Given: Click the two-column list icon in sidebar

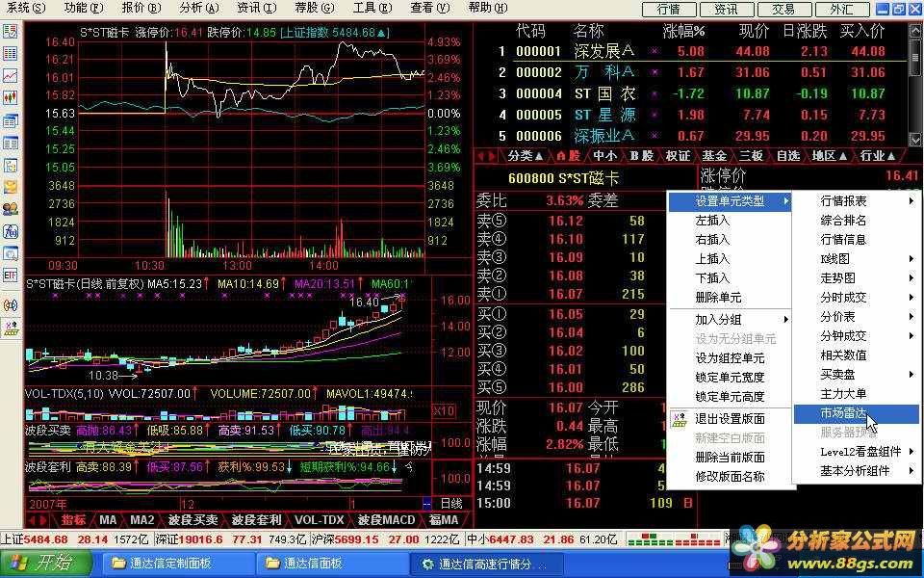Looking at the screenshot, I should coord(10,143).
